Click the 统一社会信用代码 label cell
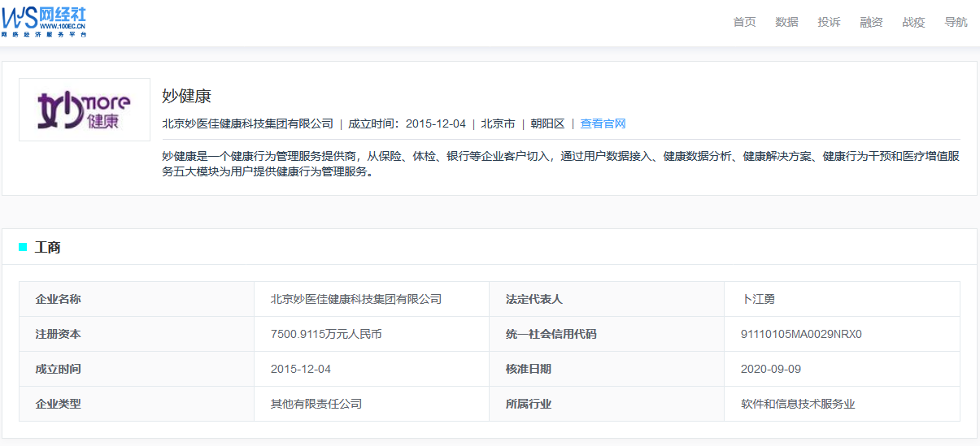This screenshot has height=446, width=980. [x=607, y=334]
